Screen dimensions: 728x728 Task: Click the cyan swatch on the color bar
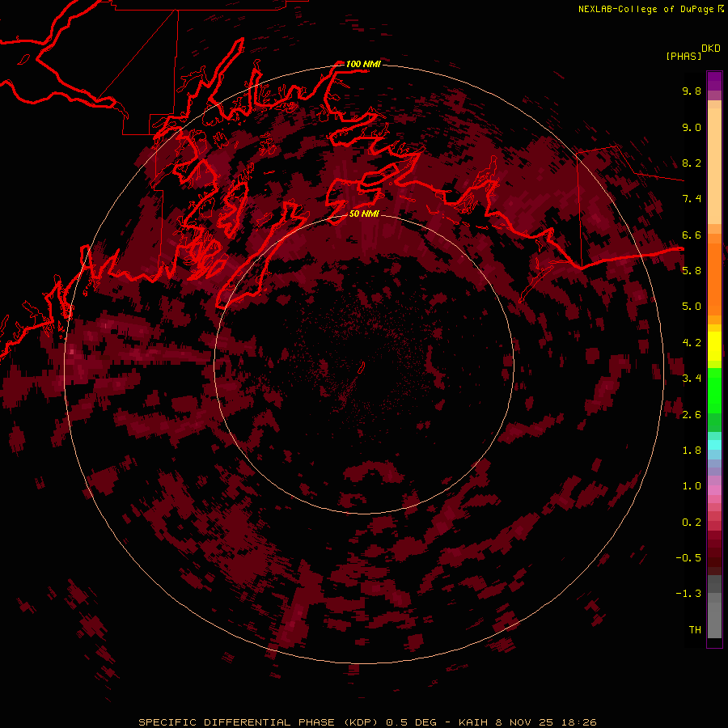(x=714, y=445)
